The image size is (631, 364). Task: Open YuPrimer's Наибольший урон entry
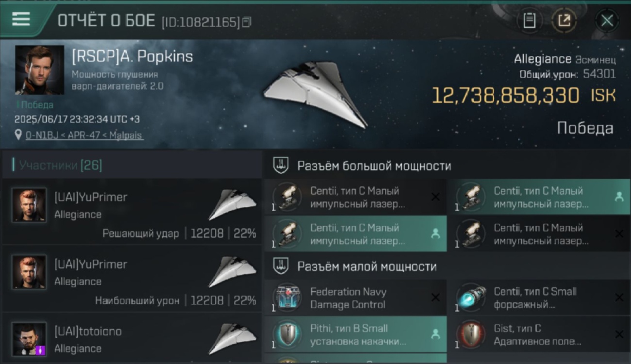pos(132,279)
